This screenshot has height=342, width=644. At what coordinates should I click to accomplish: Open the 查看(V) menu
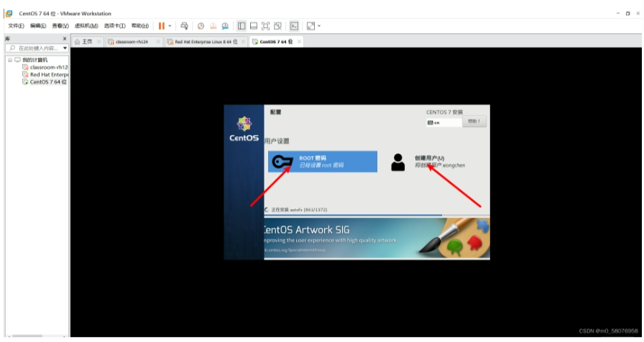[x=60, y=26]
